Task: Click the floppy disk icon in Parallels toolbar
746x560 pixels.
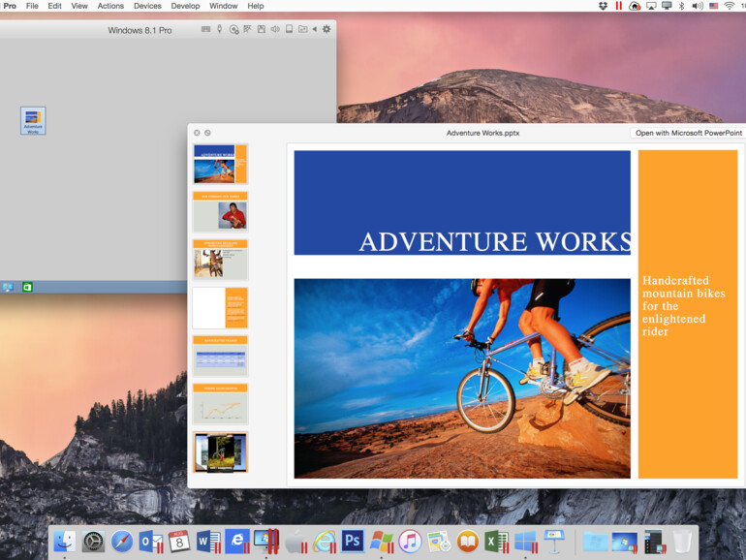Action: (x=262, y=29)
